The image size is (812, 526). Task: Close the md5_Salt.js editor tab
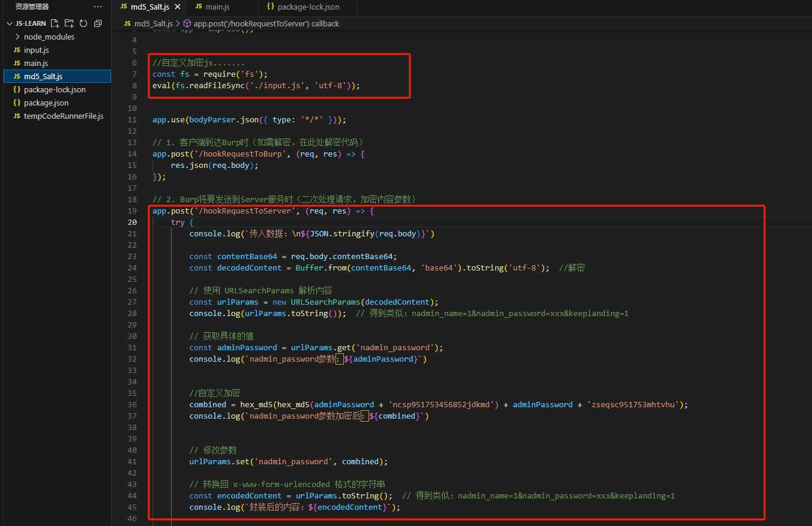pyautogui.click(x=178, y=7)
